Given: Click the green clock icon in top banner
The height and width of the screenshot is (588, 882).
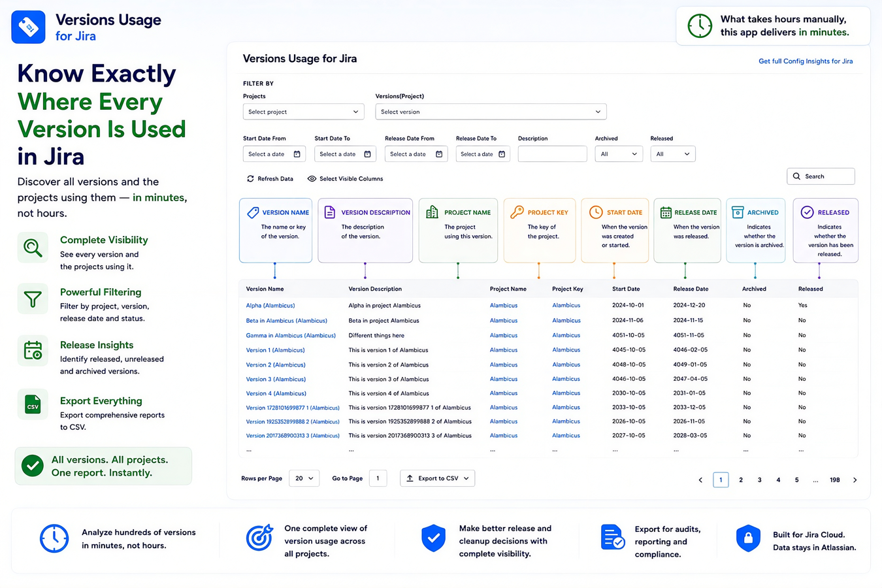Looking at the screenshot, I should tap(700, 26).
